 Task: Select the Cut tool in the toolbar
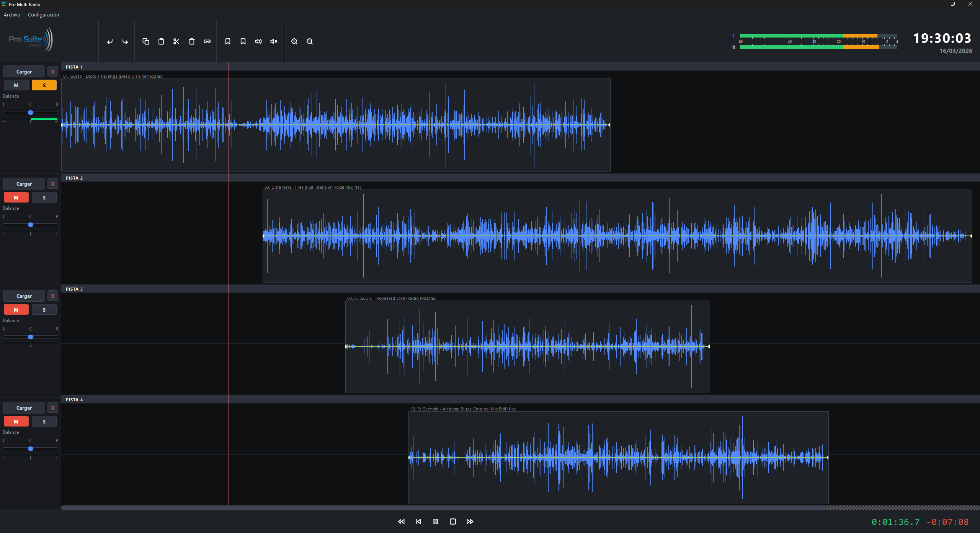[x=176, y=41]
